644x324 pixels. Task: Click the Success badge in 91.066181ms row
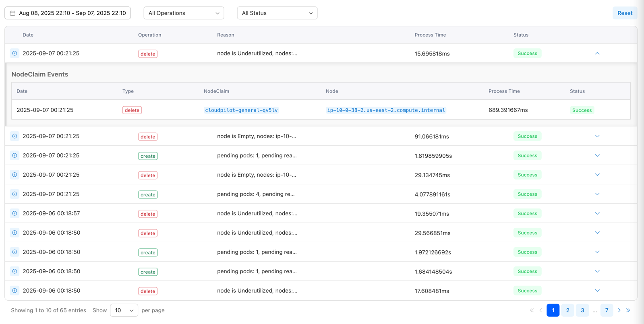tap(527, 136)
